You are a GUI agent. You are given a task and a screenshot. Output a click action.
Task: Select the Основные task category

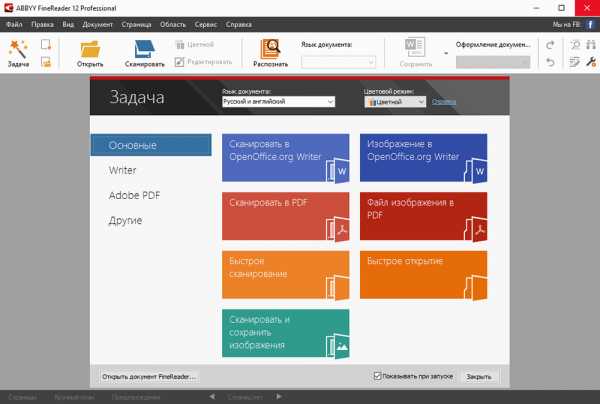pos(151,145)
